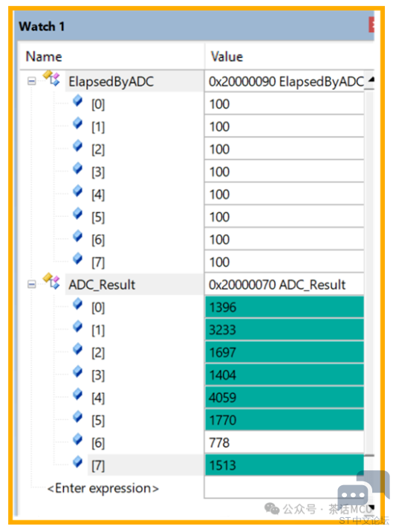
Task: Click the scrollbar up arrow
Action: click(x=370, y=80)
